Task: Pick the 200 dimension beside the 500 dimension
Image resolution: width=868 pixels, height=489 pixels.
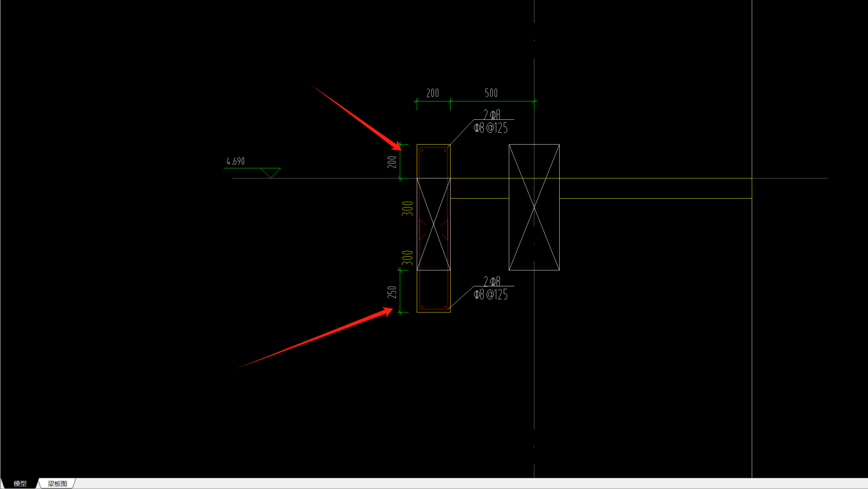Action: (433, 93)
